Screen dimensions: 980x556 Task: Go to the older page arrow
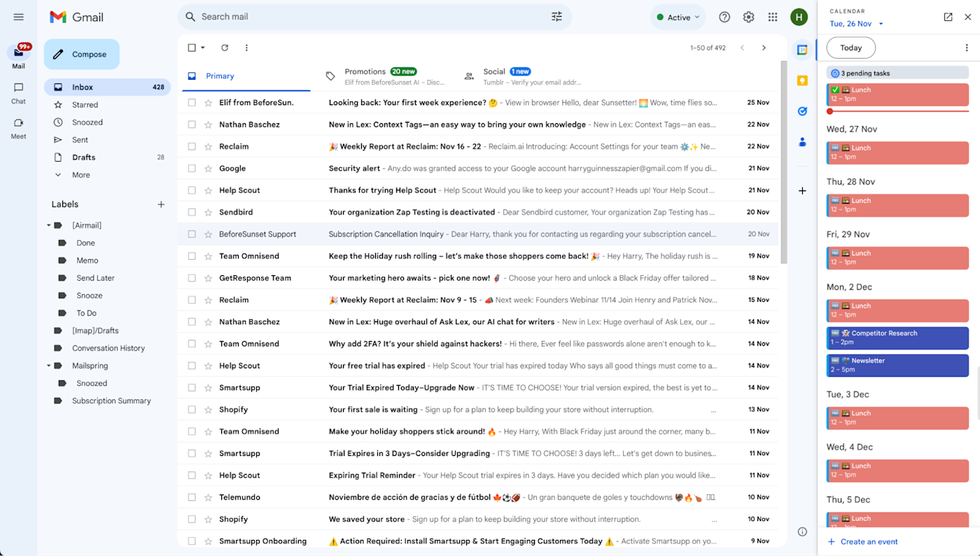point(764,48)
